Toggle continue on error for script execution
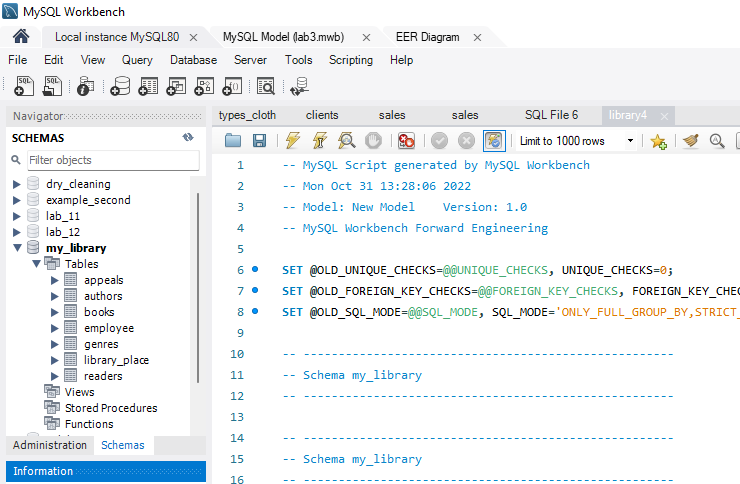The image size is (740, 484). pyautogui.click(x=406, y=141)
